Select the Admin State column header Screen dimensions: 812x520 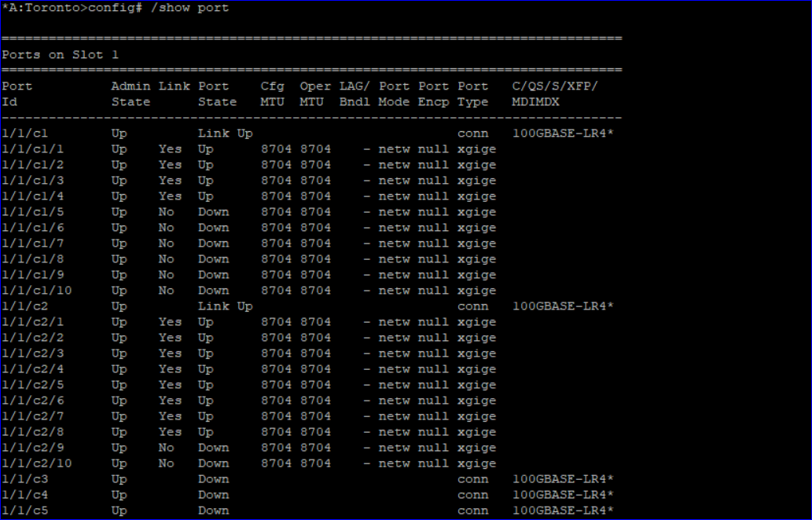(x=131, y=93)
